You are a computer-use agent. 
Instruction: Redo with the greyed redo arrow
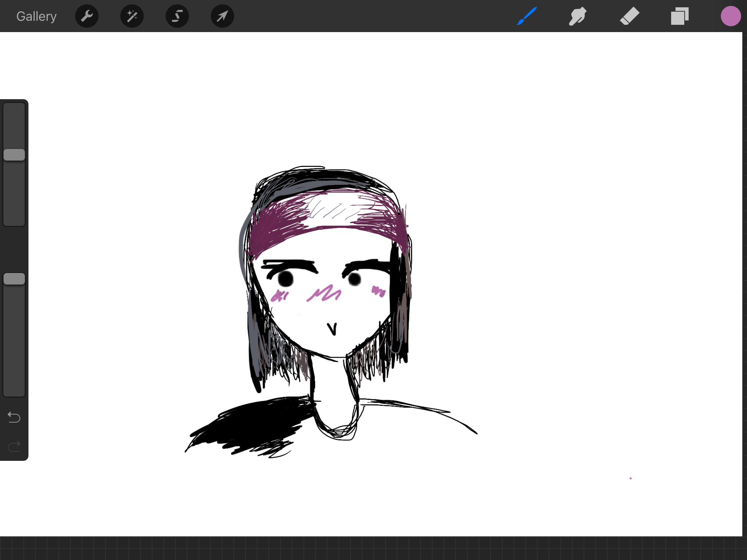click(x=14, y=446)
